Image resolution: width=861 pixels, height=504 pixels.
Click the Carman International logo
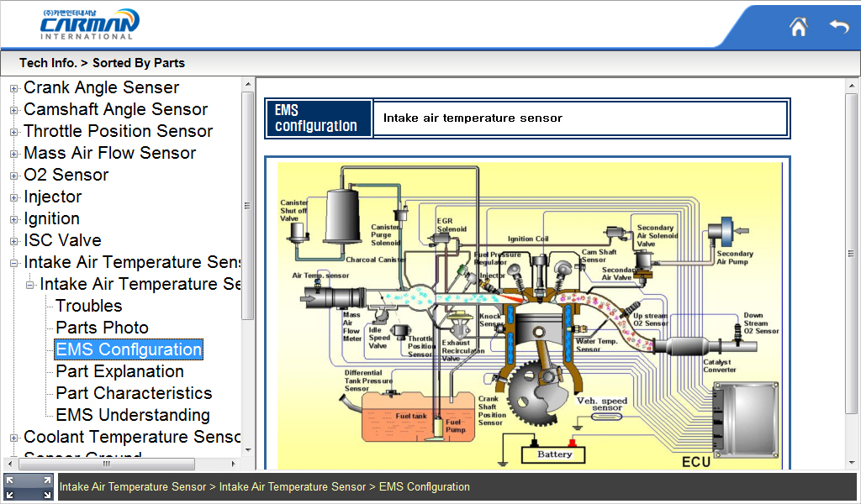coord(89,24)
